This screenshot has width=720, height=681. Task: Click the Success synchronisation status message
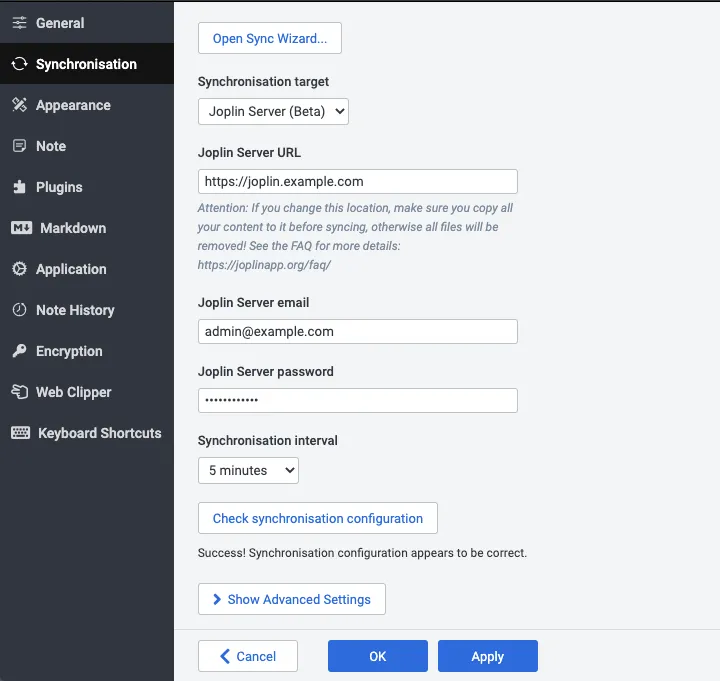click(x=362, y=552)
